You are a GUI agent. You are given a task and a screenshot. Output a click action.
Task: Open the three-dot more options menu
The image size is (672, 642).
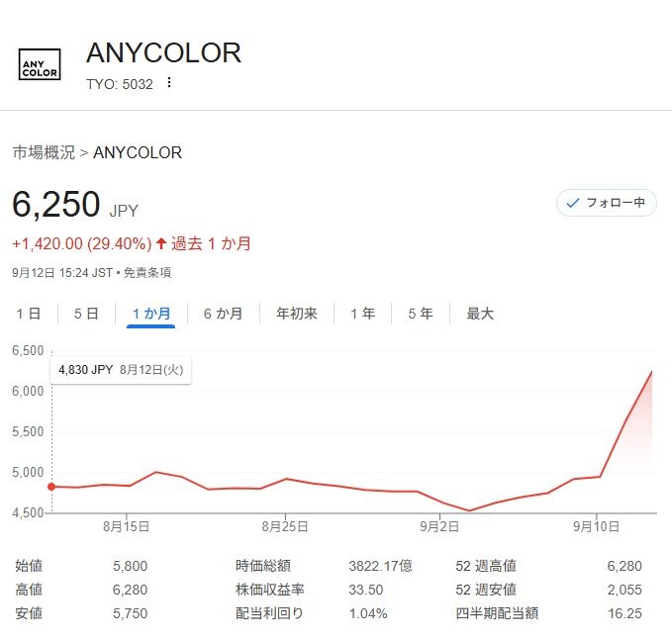click(169, 83)
